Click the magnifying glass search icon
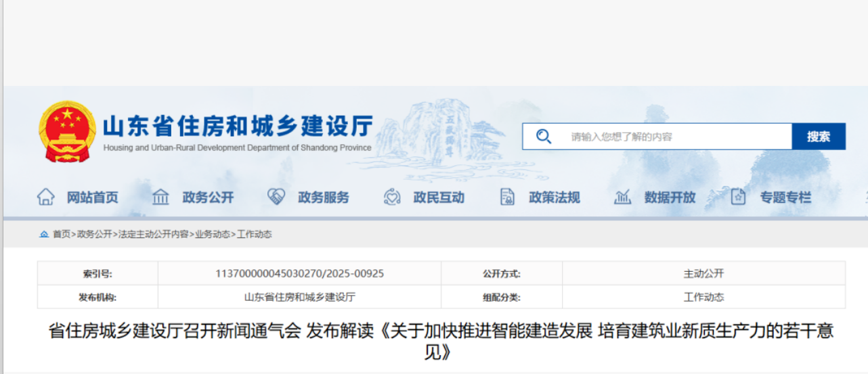868x374 pixels. (x=543, y=137)
